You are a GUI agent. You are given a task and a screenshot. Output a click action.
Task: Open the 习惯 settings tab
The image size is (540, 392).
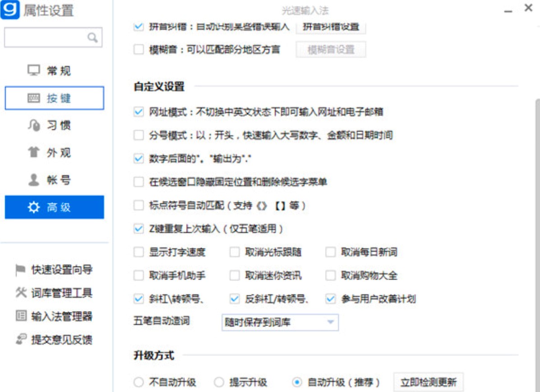pos(55,125)
